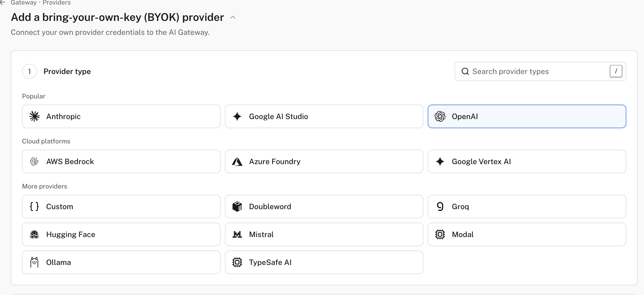This screenshot has width=644, height=295.
Task: Click the OpenAI knot logo icon
Action: (x=440, y=116)
